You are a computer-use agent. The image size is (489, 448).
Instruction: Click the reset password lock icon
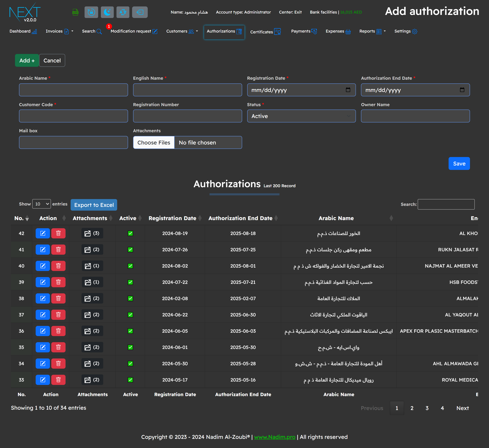coord(91,12)
